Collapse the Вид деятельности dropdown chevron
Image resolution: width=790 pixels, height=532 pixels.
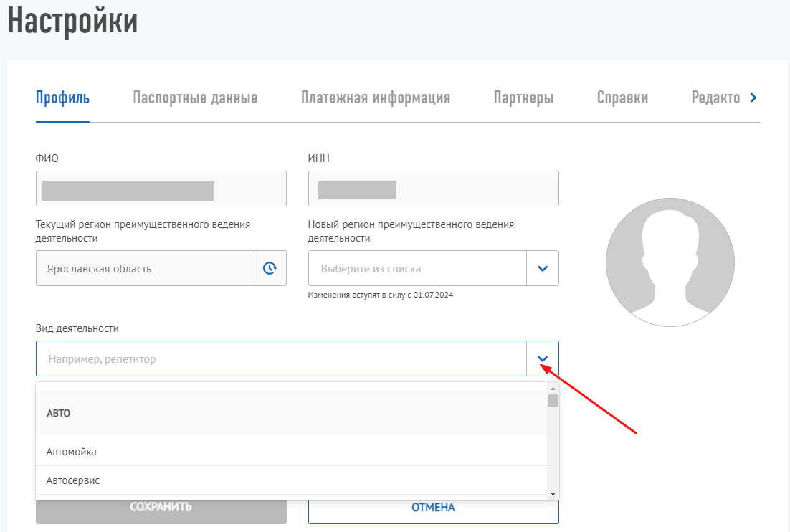[543, 358]
